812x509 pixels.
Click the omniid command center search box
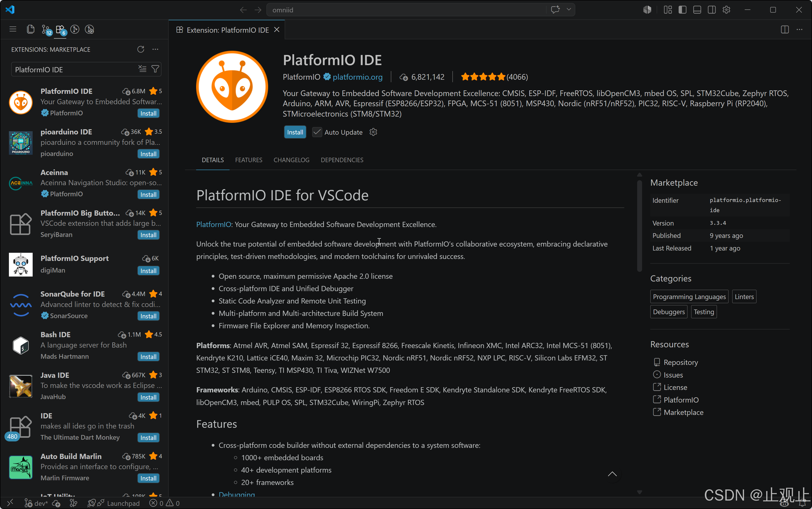(x=406, y=10)
